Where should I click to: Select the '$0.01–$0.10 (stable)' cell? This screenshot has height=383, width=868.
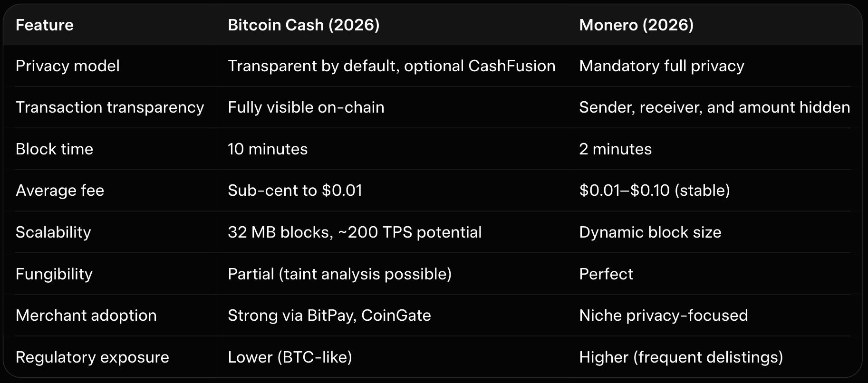[654, 191]
